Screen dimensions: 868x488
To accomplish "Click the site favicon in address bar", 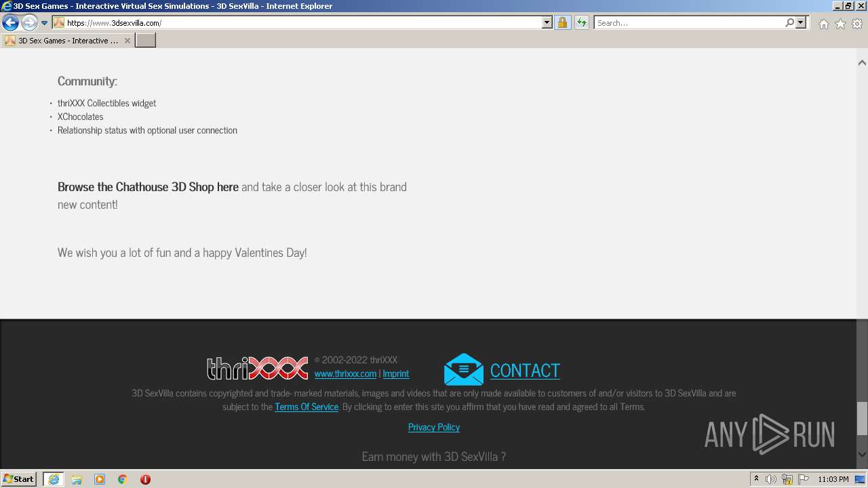I will coord(59,23).
